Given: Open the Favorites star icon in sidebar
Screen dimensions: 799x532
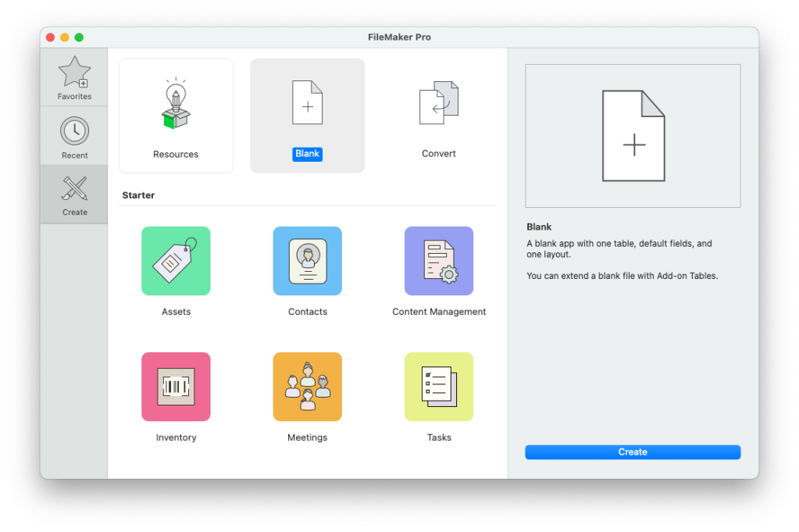Looking at the screenshot, I should (74, 73).
